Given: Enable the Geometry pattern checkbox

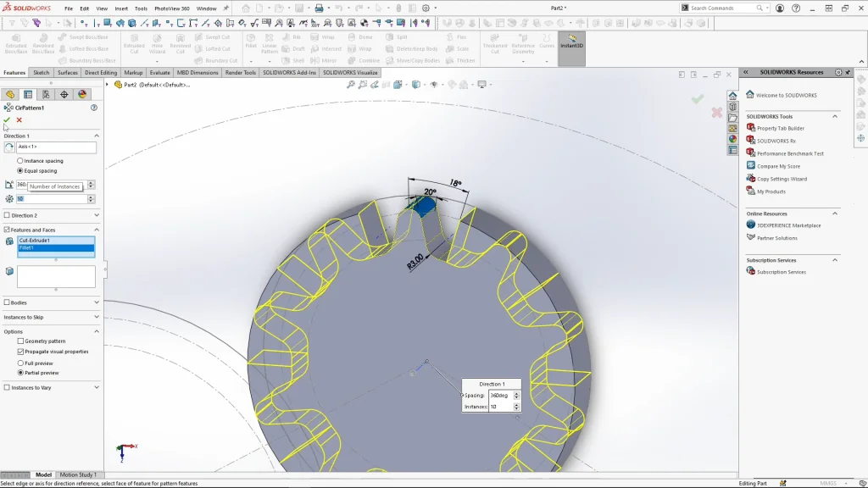Looking at the screenshot, I should tap(20, 341).
